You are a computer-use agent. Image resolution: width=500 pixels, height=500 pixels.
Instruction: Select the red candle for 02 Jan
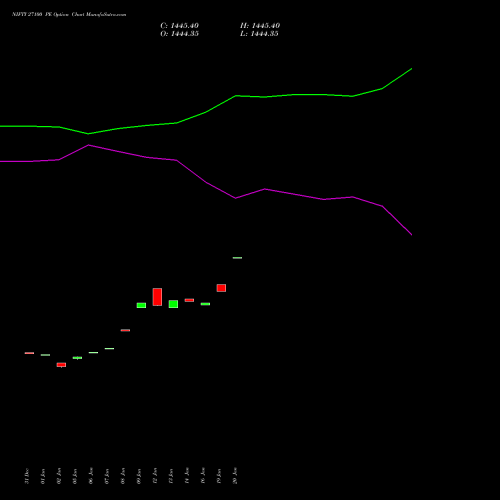click(x=61, y=365)
